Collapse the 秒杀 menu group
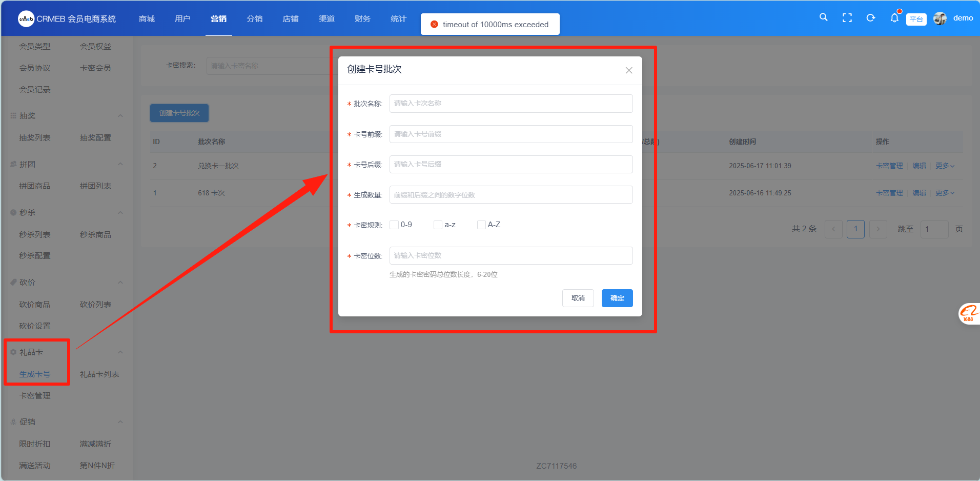This screenshot has width=980, height=481. 120,212
